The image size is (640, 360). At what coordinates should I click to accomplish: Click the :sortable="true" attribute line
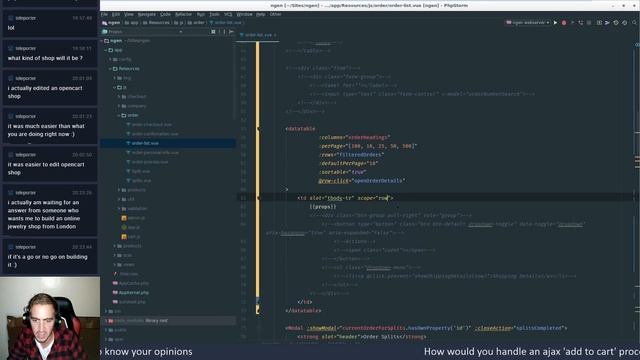coord(342,172)
